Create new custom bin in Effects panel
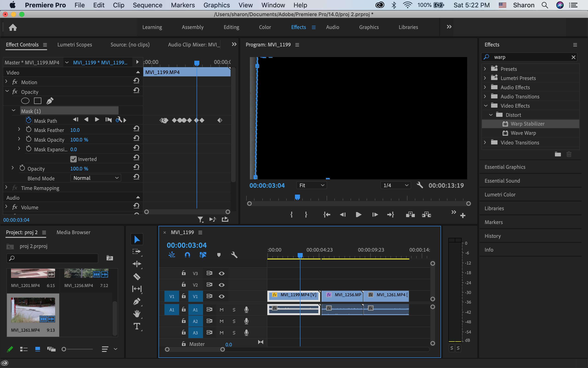The image size is (588, 368). coord(558,154)
